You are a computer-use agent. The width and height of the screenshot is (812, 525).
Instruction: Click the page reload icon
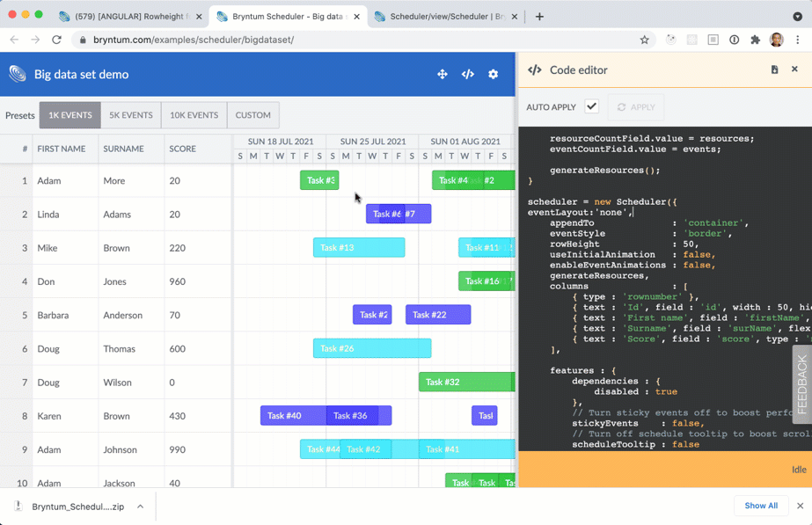click(x=55, y=40)
